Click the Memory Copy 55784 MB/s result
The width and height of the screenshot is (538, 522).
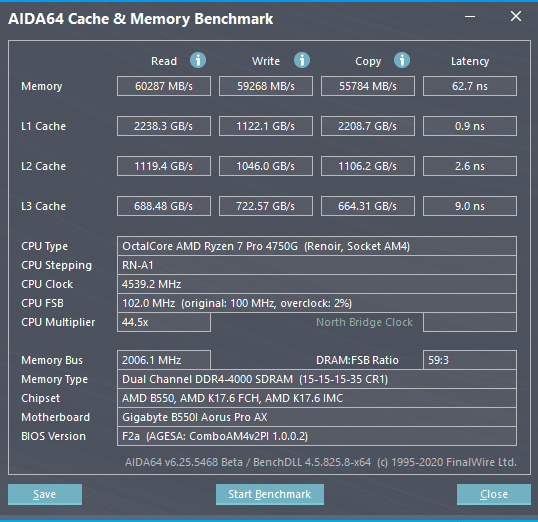[368, 86]
